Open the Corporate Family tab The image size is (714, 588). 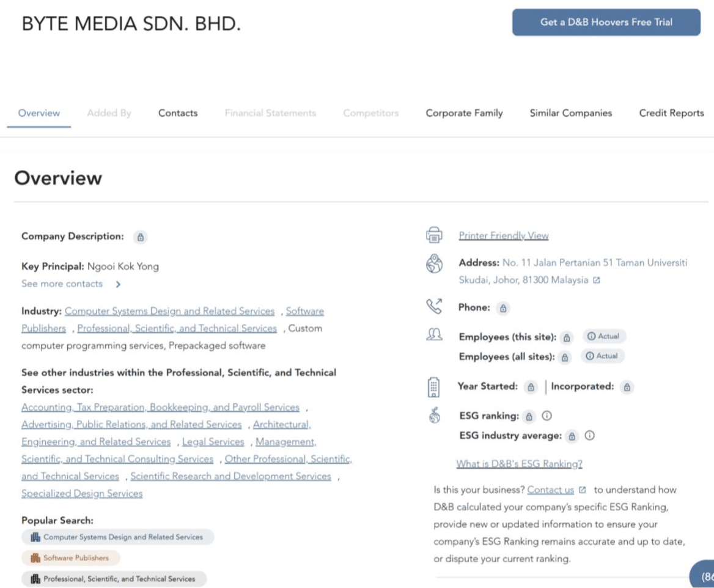tap(464, 113)
